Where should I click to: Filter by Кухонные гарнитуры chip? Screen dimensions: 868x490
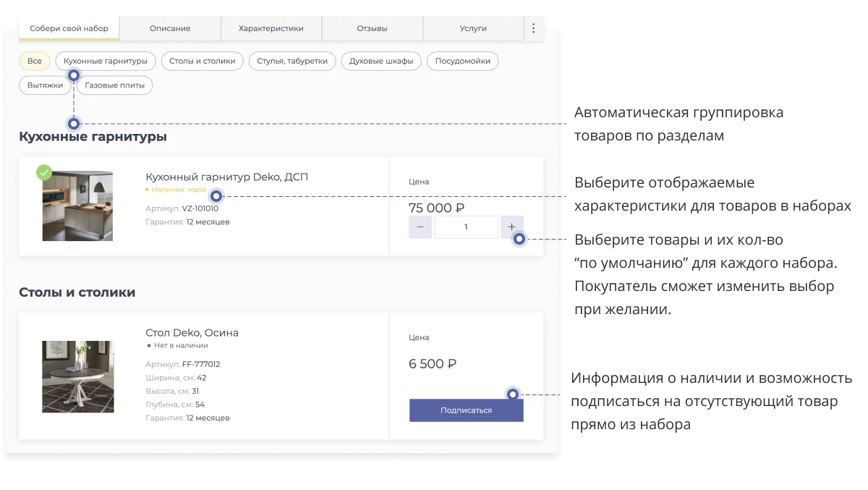coord(106,61)
